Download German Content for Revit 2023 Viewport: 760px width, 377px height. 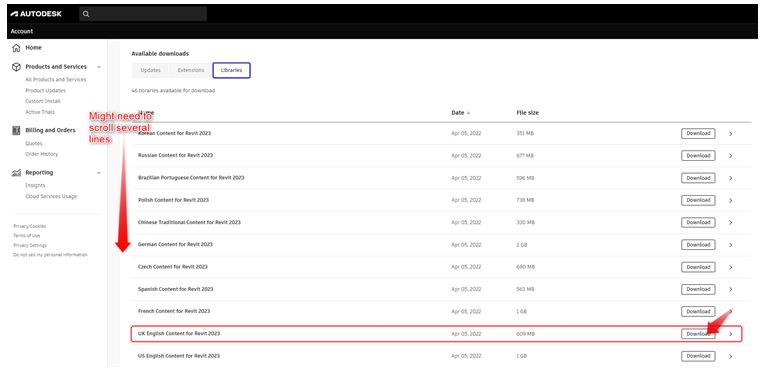point(698,245)
